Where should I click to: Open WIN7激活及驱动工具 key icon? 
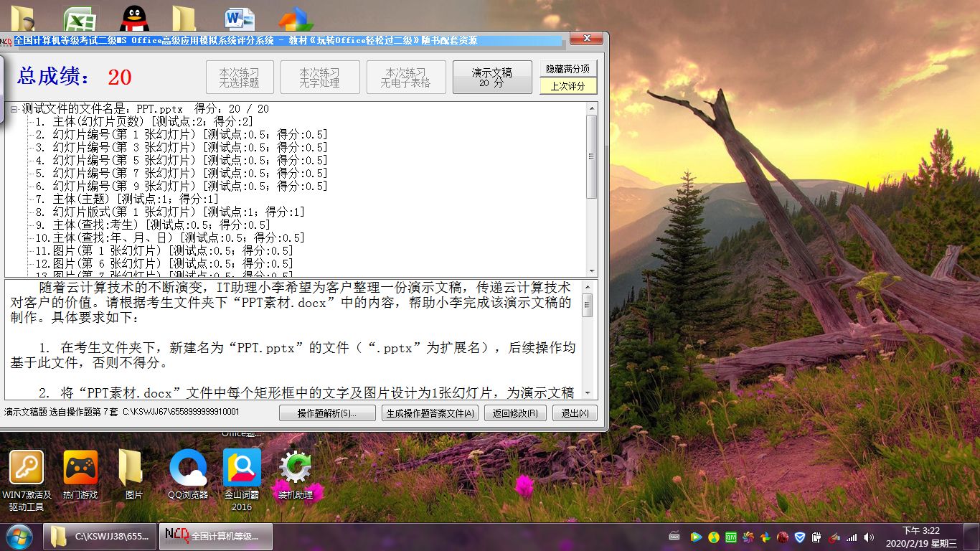(27, 468)
